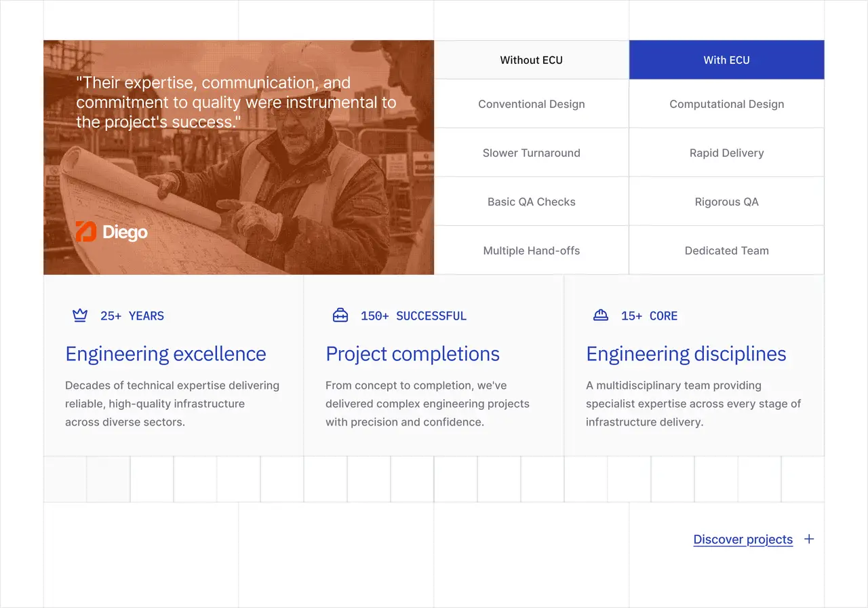Open the Discover projects link
868x608 pixels.
click(x=743, y=539)
